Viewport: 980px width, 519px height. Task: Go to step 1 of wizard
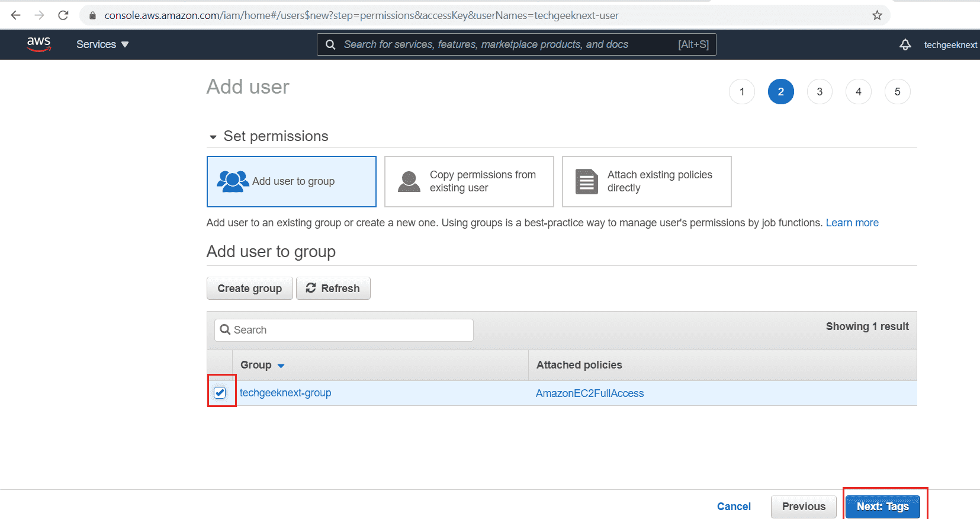(742, 92)
